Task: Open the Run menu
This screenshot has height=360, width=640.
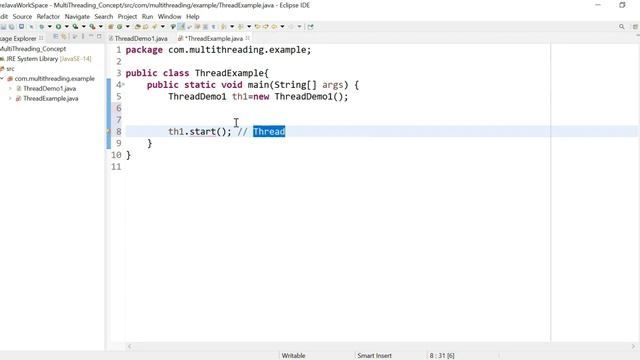Action: 147,16
